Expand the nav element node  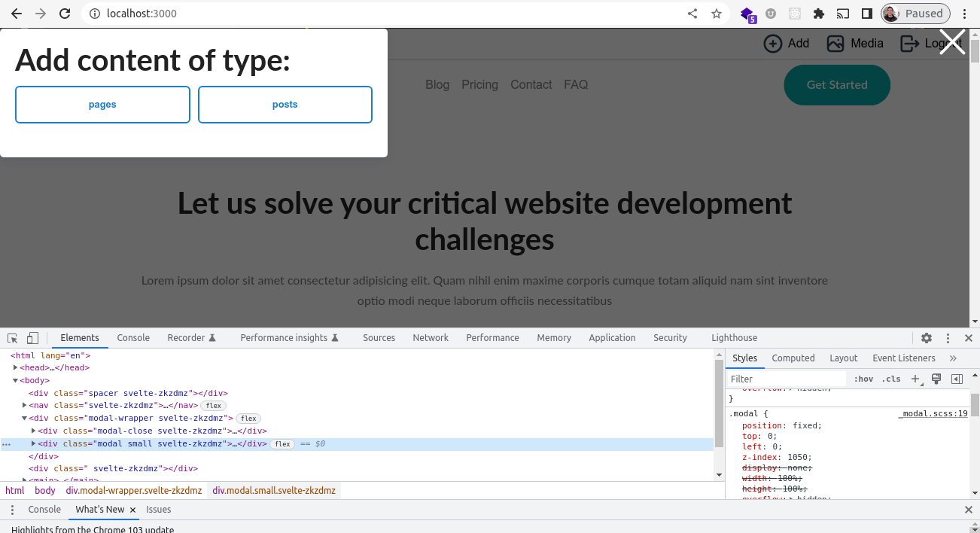point(25,406)
